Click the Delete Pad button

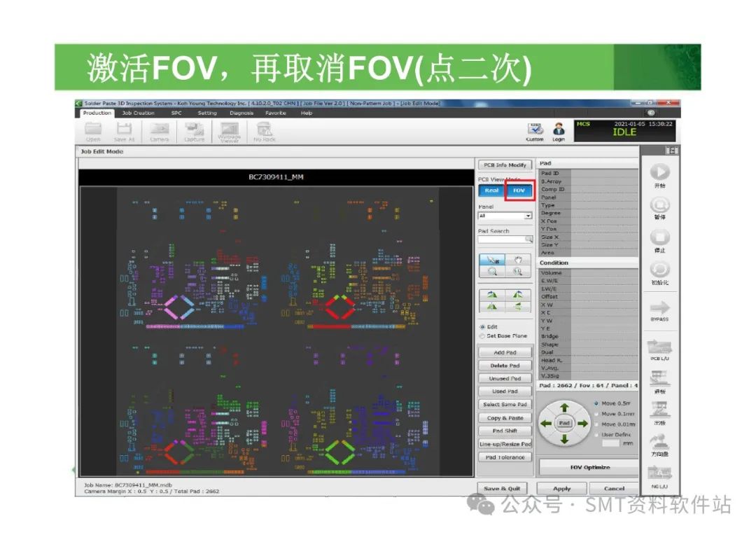point(505,366)
